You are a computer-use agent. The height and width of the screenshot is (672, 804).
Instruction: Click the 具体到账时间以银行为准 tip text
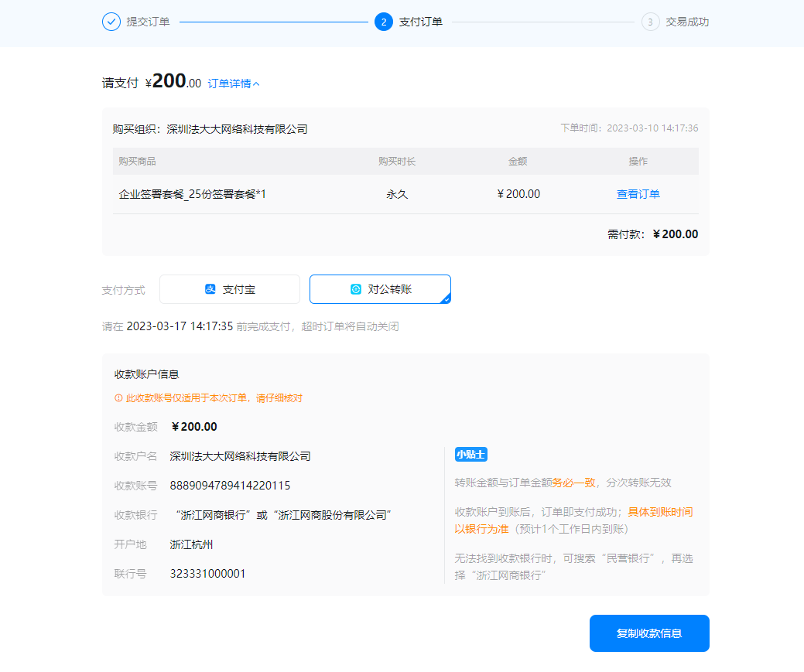(573, 520)
